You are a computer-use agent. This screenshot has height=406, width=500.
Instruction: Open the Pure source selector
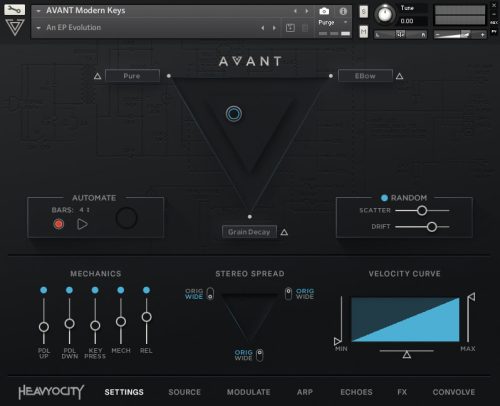click(132, 76)
